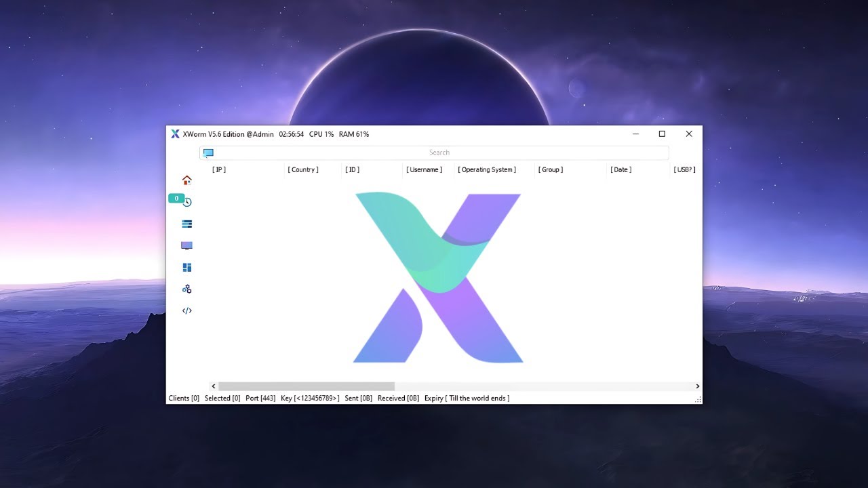Click the Key [<123456789>] status entry
The width and height of the screenshot is (868, 488).
pyautogui.click(x=310, y=399)
